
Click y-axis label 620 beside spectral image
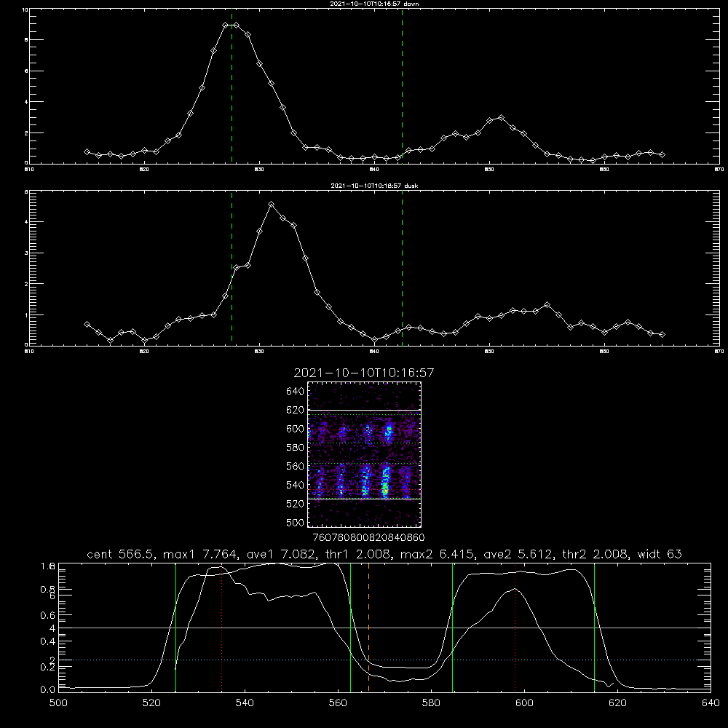296,410
